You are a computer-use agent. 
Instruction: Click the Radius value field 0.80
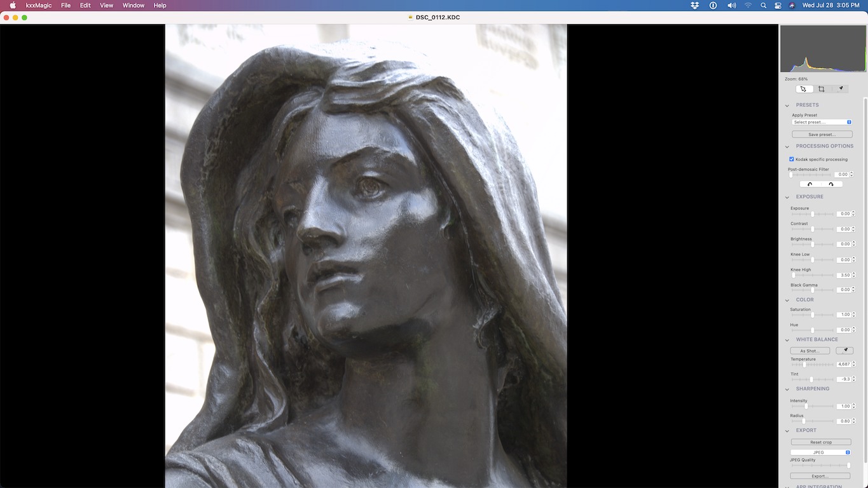[x=843, y=421]
